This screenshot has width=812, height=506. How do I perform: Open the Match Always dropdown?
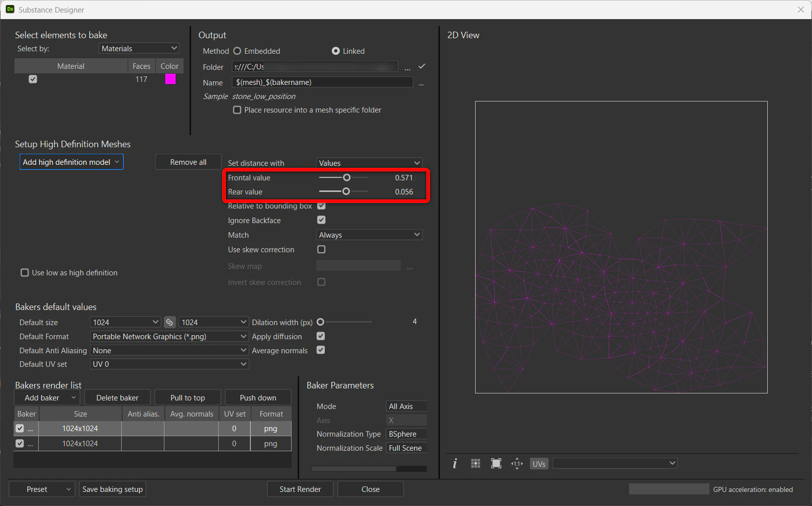coord(370,235)
